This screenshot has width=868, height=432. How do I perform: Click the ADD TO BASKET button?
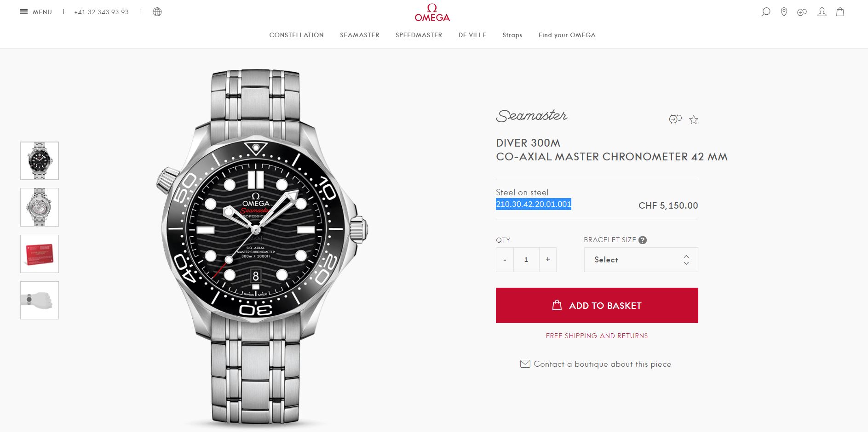(597, 305)
